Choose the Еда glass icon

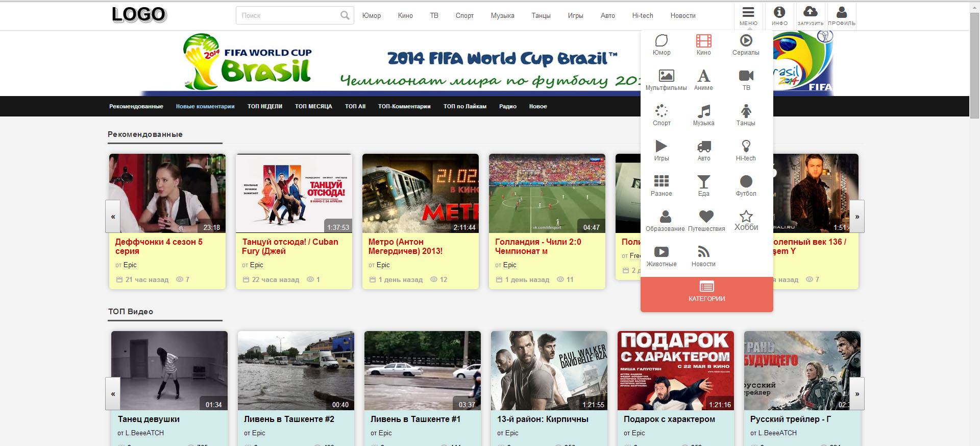pos(704,181)
